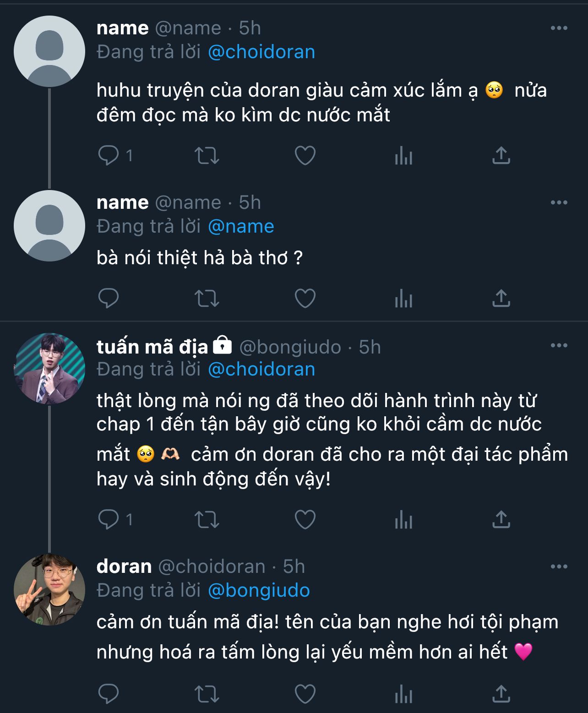Open the @bongiudo mention link
The width and height of the screenshot is (588, 713).
tap(259, 591)
